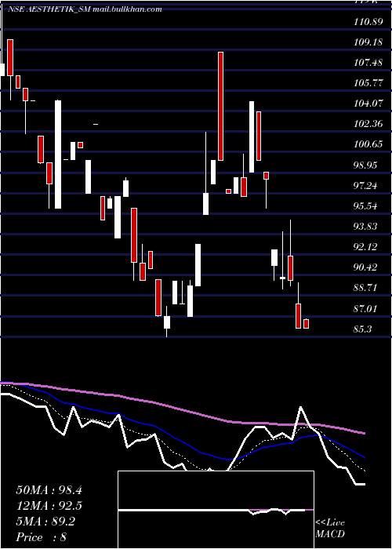
Task: Select the 107.48 price axis label
Action: tap(368, 63)
